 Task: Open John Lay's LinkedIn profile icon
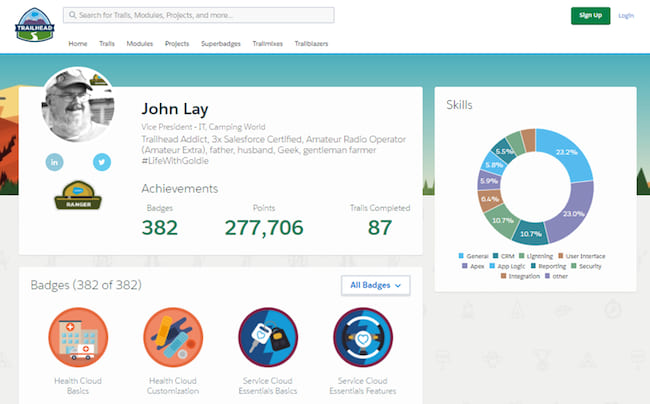tap(54, 162)
